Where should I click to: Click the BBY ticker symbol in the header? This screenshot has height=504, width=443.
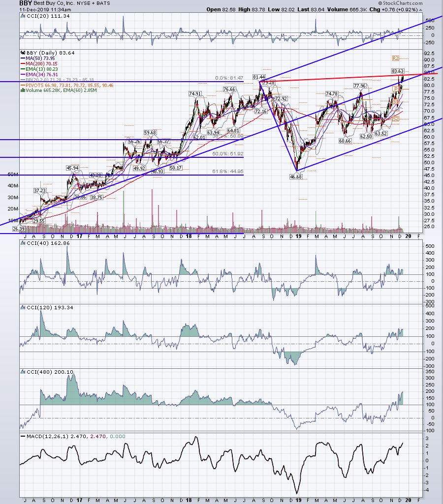[x=26, y=3]
